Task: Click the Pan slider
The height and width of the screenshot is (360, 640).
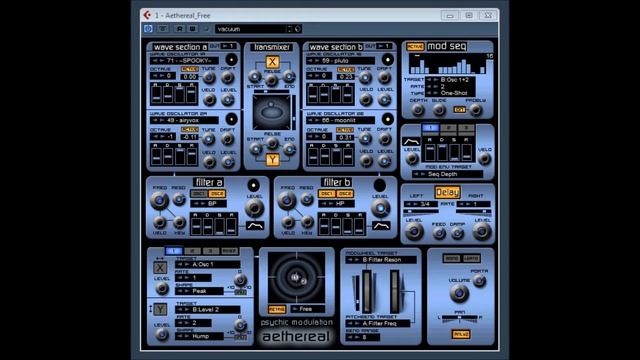Action: click(x=459, y=317)
